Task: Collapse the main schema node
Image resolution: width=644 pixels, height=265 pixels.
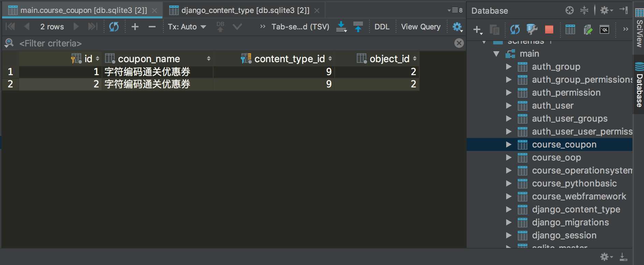Action: tap(496, 54)
